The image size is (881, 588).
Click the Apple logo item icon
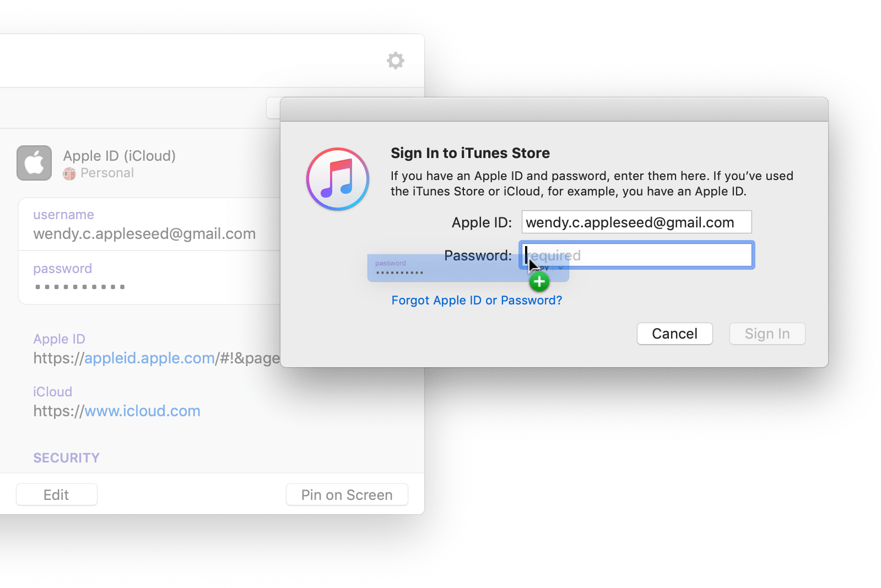click(x=34, y=163)
